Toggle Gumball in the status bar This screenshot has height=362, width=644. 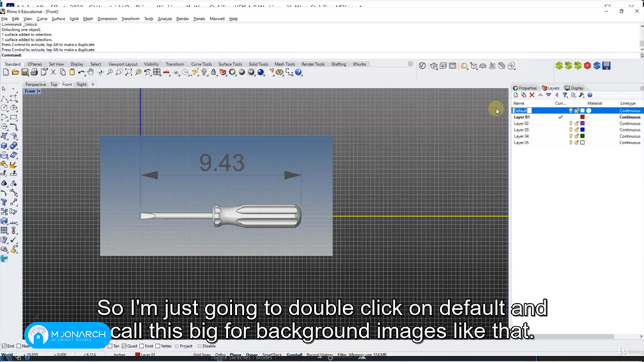coord(294,355)
